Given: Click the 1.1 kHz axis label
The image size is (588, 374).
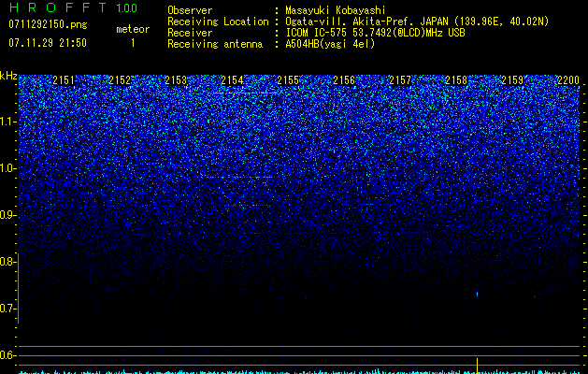Looking at the screenshot, I should tap(7, 122).
